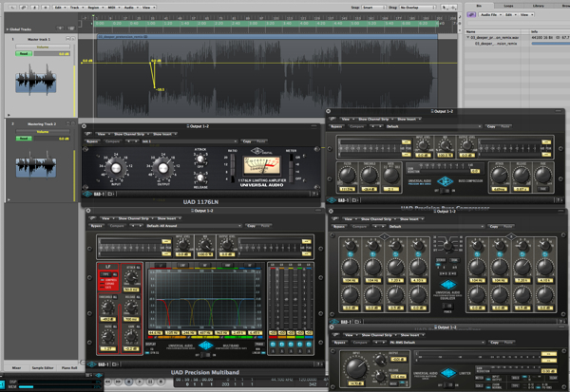Switch to the Bin tab
This screenshot has height=392, width=570.
click(x=479, y=6)
